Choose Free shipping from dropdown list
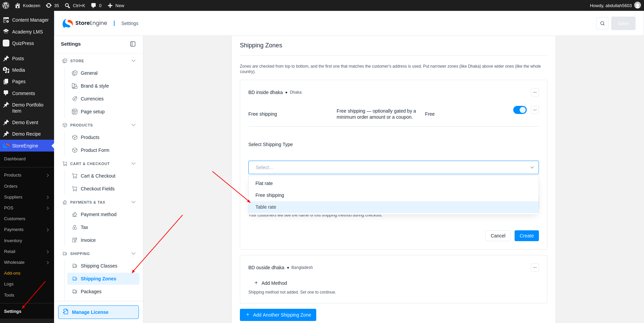644x323 pixels. (393, 195)
